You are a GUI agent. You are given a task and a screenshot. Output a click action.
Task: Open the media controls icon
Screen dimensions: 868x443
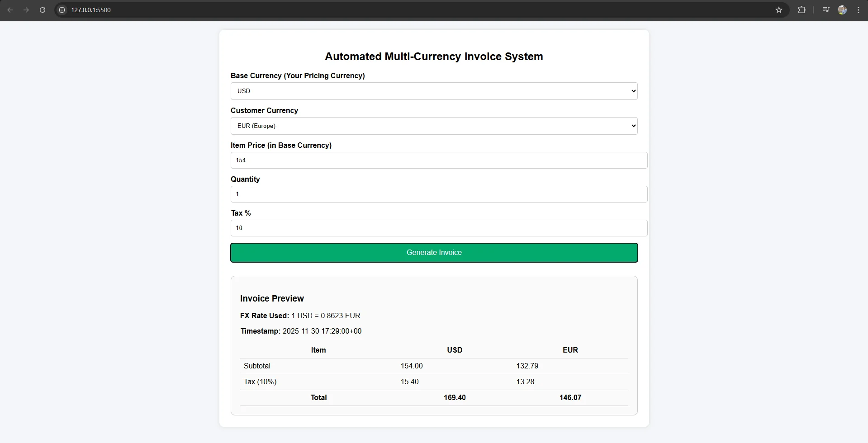pyautogui.click(x=825, y=10)
